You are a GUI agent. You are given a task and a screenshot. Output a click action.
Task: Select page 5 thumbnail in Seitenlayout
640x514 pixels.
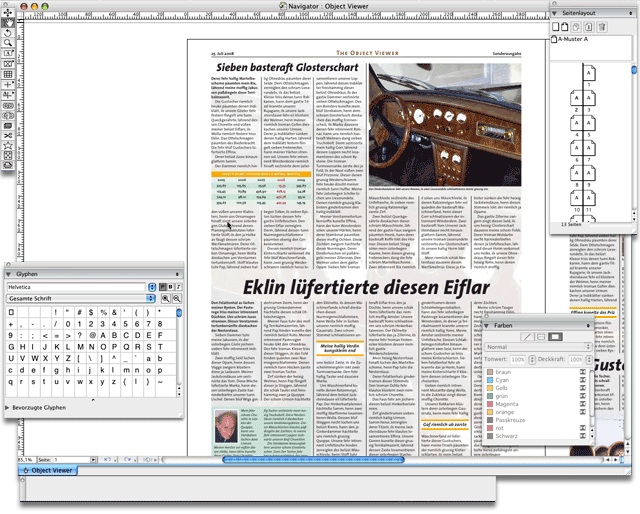(589, 123)
